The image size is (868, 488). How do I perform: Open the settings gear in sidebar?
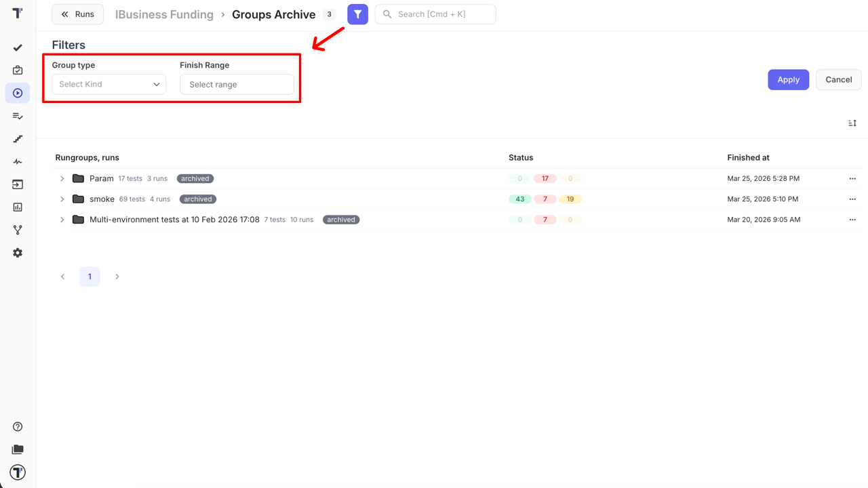pyautogui.click(x=18, y=253)
